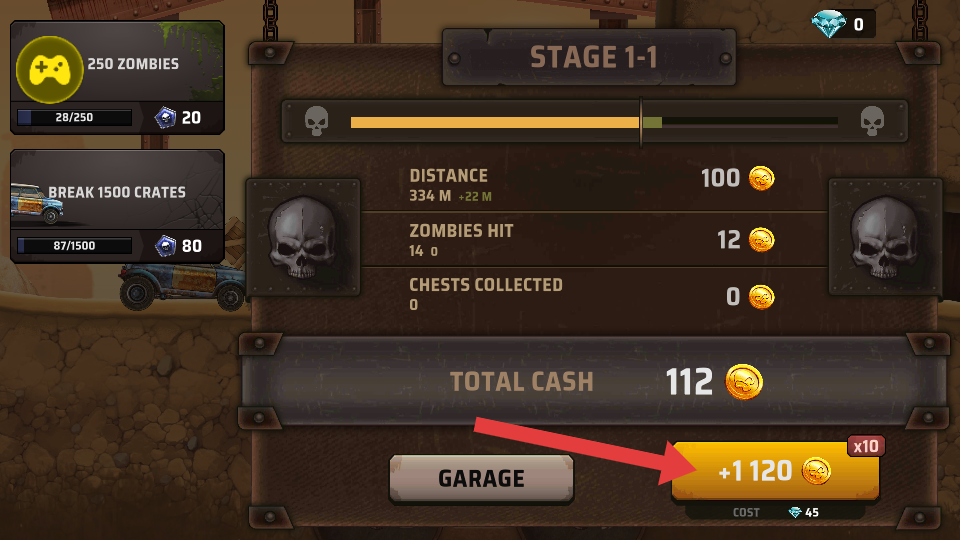Tap the large skull plate on right
This screenshot has height=540, width=960.
(885, 237)
